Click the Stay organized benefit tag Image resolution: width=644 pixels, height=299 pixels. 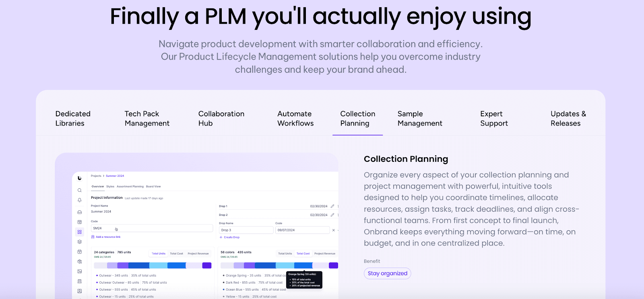387,273
